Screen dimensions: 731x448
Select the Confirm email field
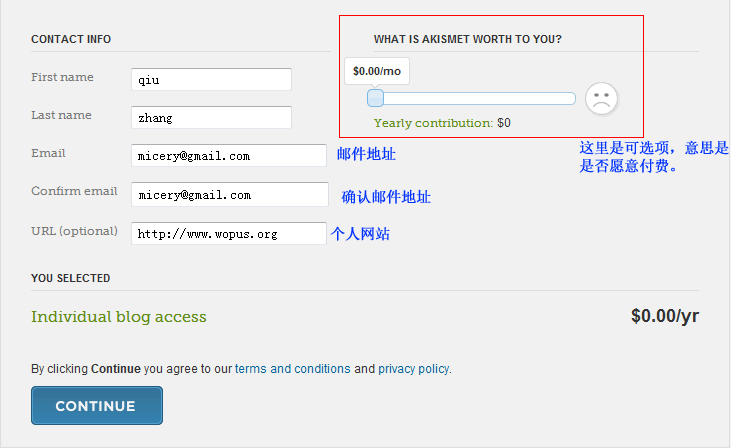click(229, 194)
